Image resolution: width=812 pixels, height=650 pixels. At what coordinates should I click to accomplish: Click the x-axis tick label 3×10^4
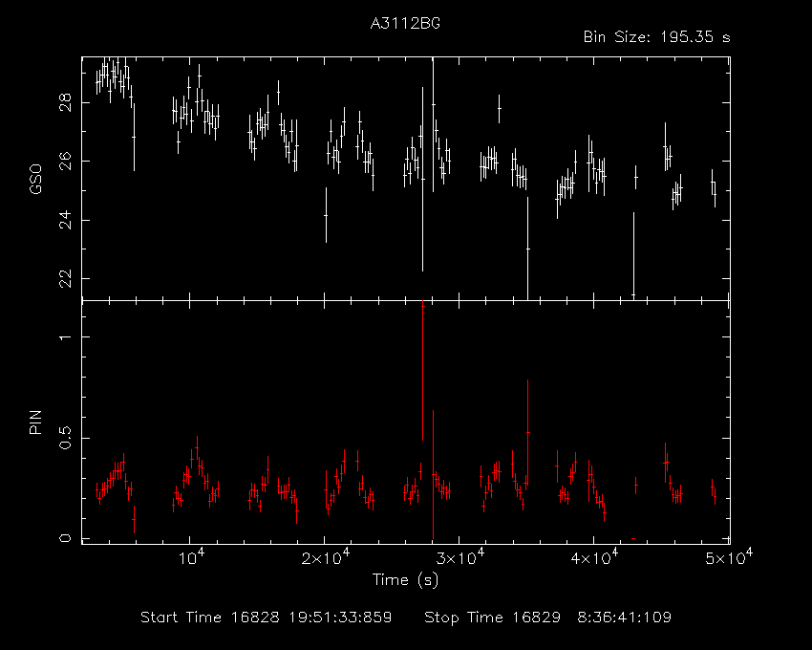(x=460, y=557)
